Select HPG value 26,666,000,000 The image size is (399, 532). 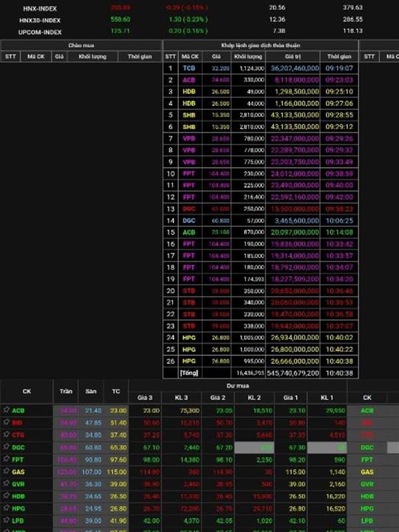tap(295, 361)
